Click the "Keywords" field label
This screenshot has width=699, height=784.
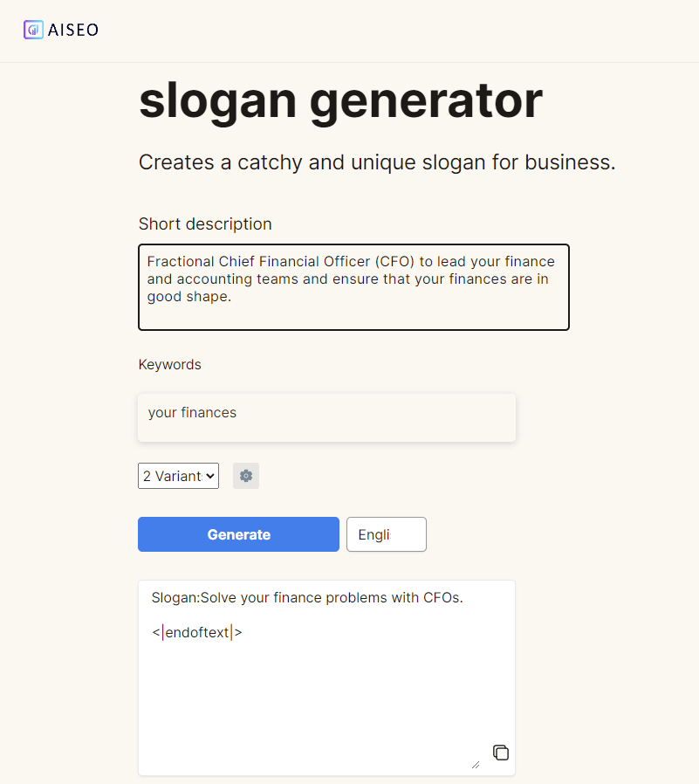point(169,364)
